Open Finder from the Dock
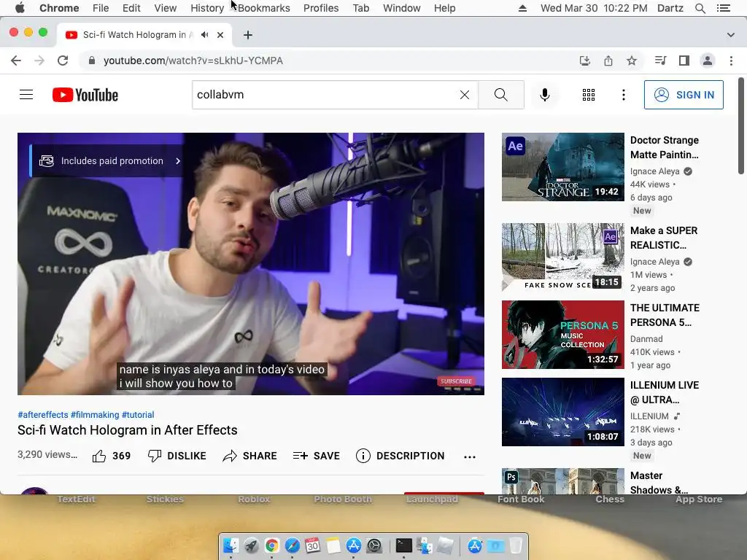Image resolution: width=747 pixels, height=560 pixels. tap(231, 545)
